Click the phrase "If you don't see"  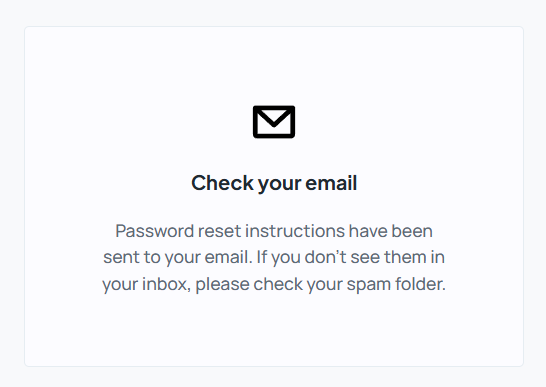pos(318,257)
